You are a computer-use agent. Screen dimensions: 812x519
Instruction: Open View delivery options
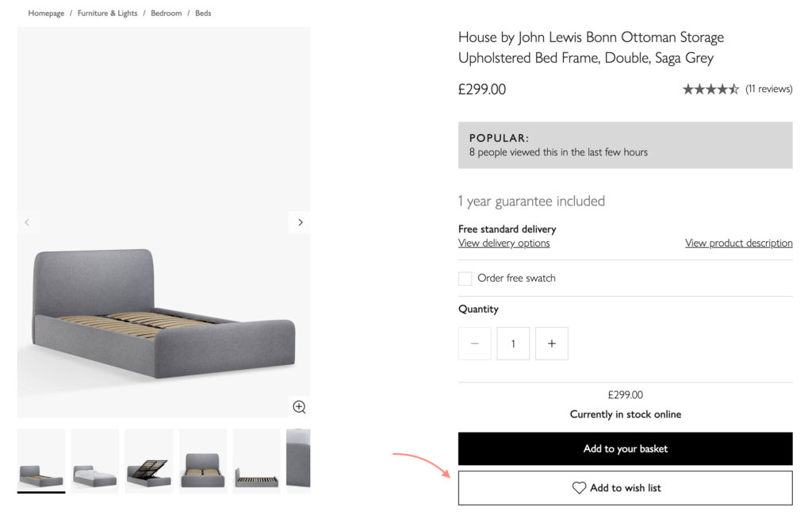(x=504, y=243)
